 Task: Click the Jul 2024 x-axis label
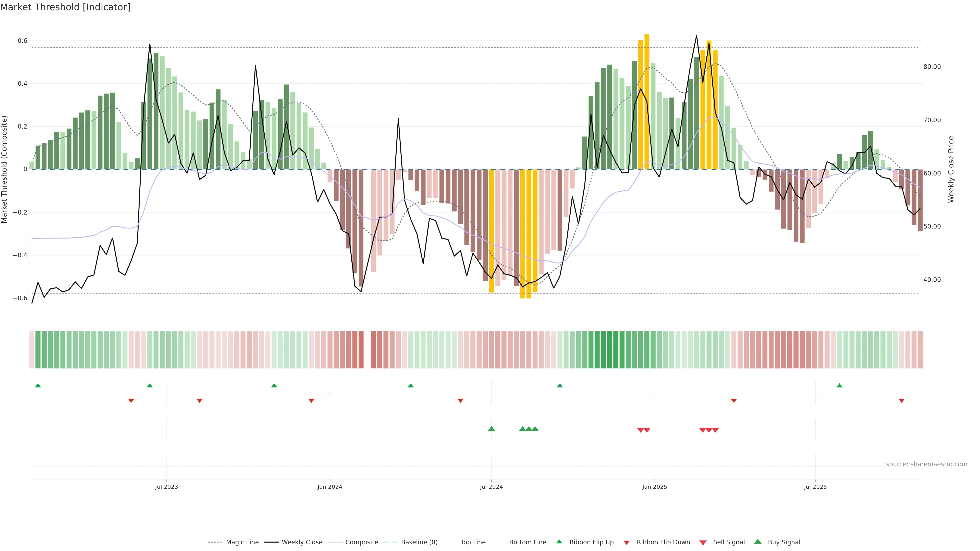pos(491,487)
